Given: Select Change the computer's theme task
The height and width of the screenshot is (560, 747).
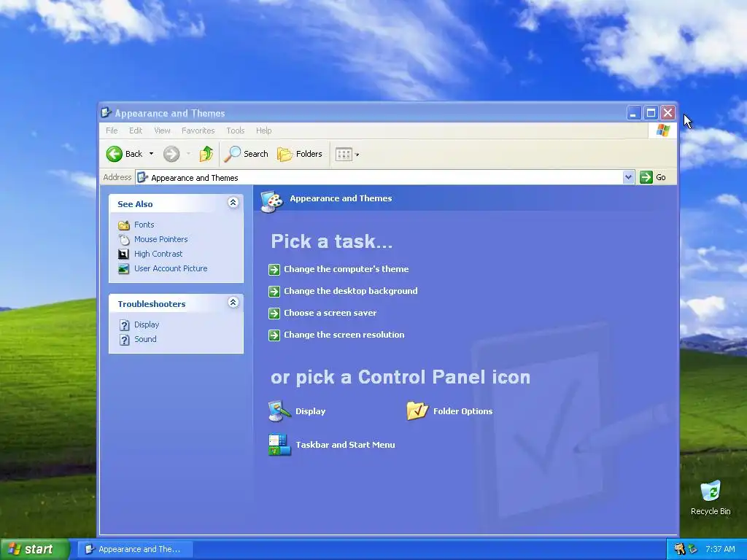Looking at the screenshot, I should pos(347,269).
